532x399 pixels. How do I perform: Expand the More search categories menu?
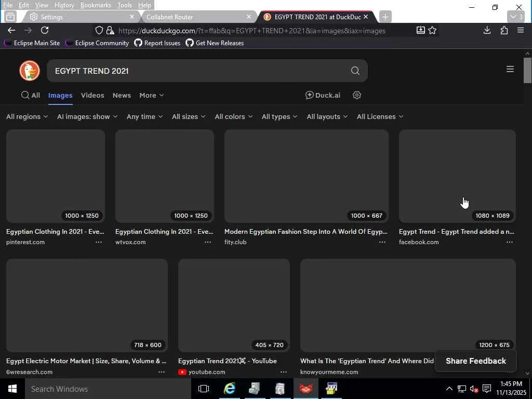[x=152, y=96]
